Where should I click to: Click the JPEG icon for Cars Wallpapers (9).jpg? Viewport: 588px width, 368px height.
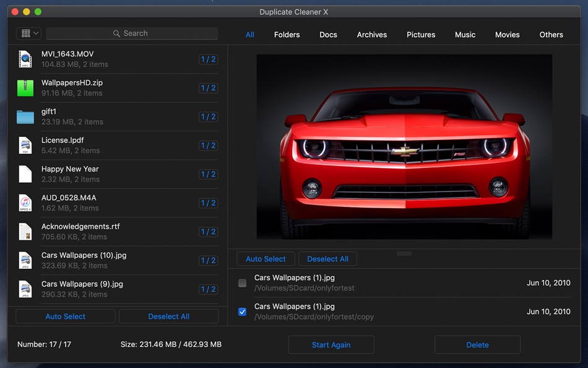pos(25,289)
